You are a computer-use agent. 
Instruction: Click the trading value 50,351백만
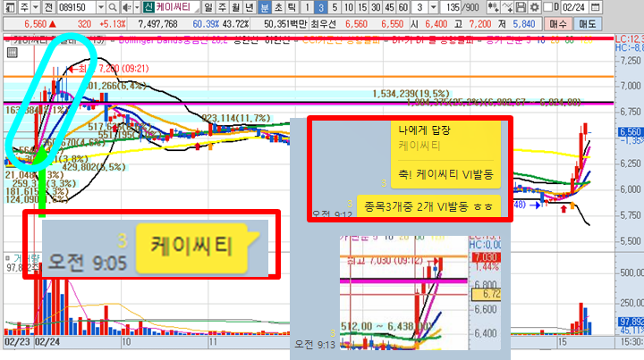pos(285,24)
